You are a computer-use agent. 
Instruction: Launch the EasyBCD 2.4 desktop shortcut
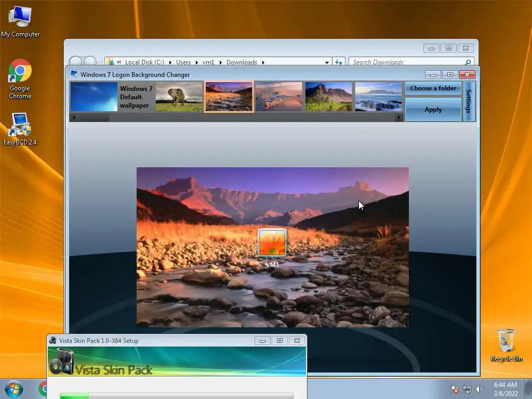(x=20, y=129)
